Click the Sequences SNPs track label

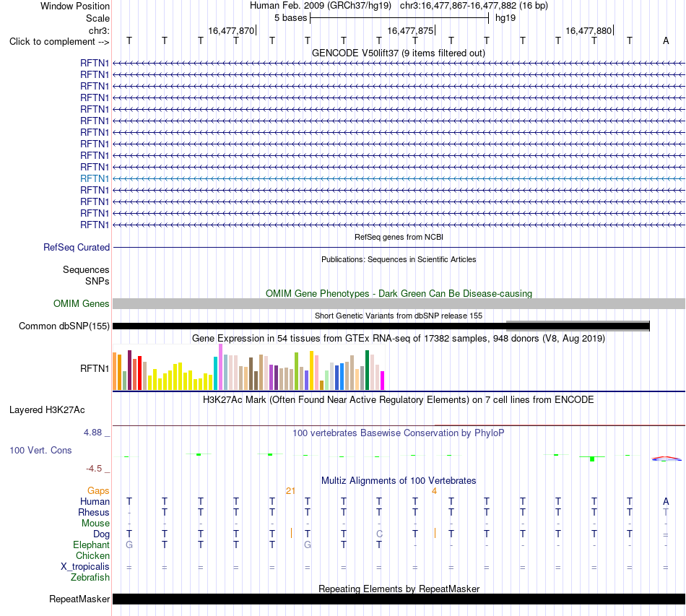tap(86, 275)
